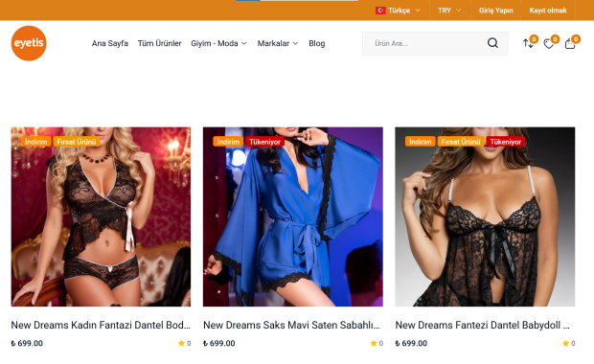The height and width of the screenshot is (364, 594).
Task: Click star rating of Fantezi Dantel Babydoll product
Action: click(569, 343)
